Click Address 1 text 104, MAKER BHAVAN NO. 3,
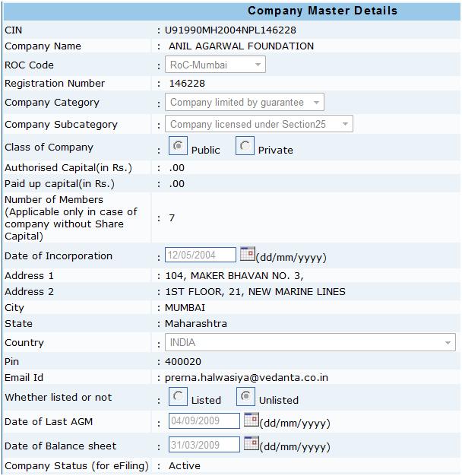Viewport: 462px width, 476px height. click(235, 276)
